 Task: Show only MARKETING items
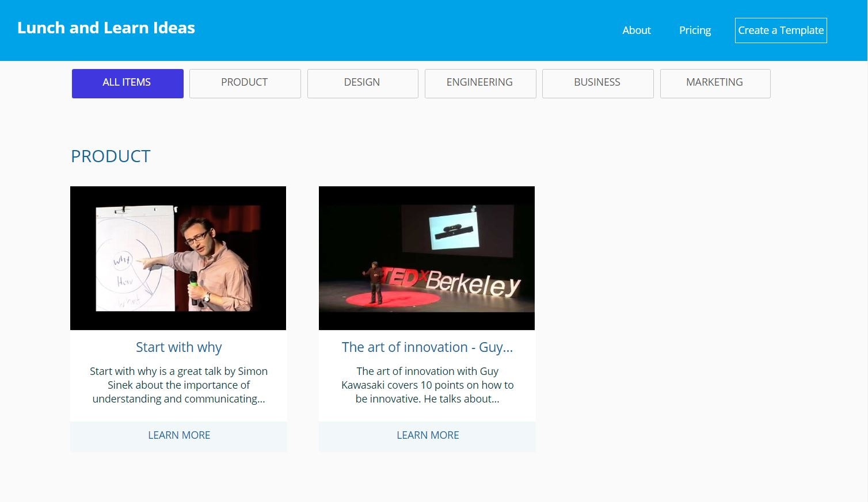pos(714,83)
